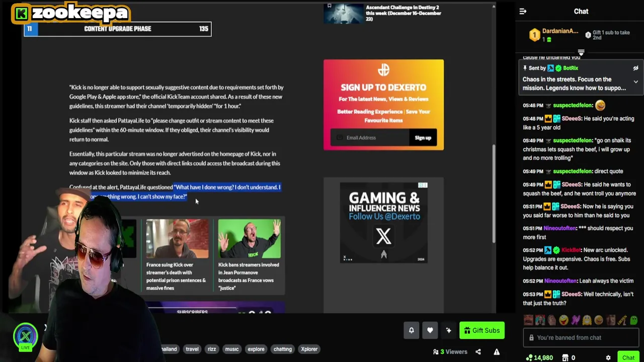
Task: Click the Dexerto logo on signup banner
Action: (x=383, y=70)
